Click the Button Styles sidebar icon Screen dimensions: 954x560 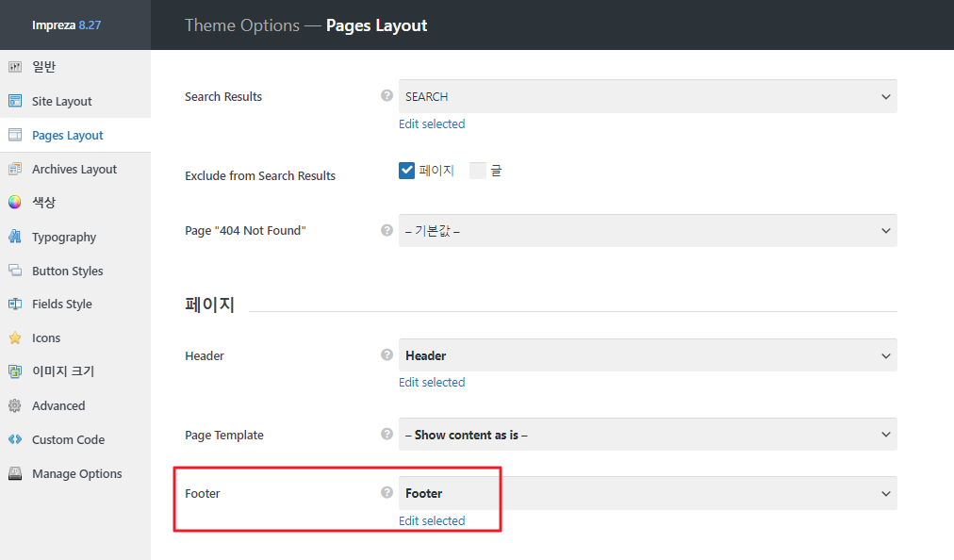coord(15,271)
